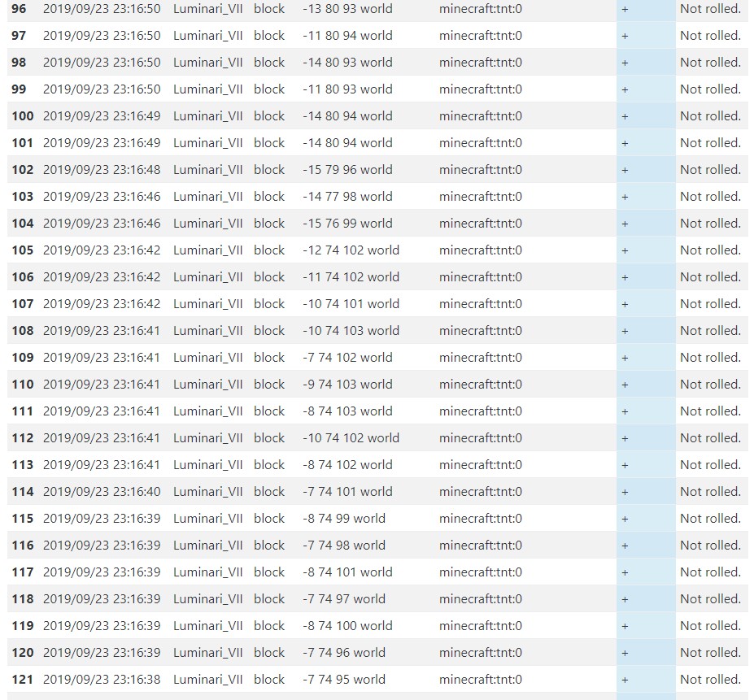Click timestamp in row 104

(102, 224)
